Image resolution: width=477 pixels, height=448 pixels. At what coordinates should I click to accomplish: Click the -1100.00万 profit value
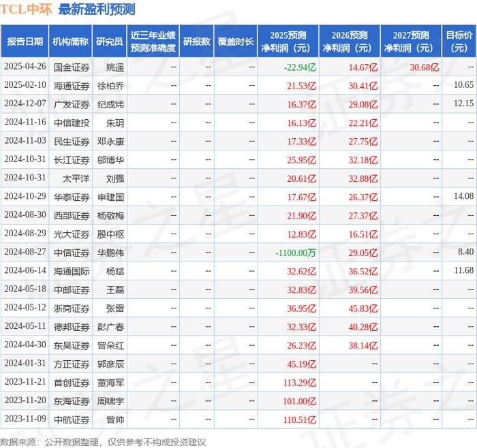pyautogui.click(x=296, y=253)
